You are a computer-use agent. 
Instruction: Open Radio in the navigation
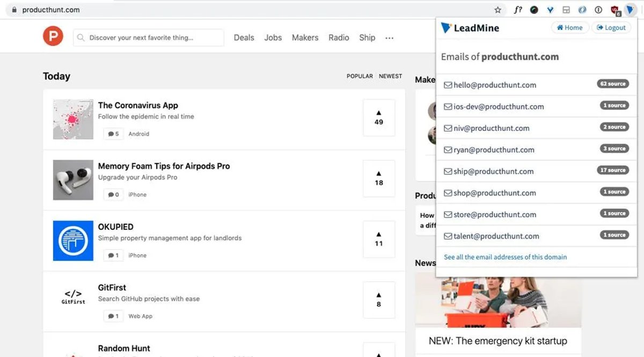tap(339, 38)
